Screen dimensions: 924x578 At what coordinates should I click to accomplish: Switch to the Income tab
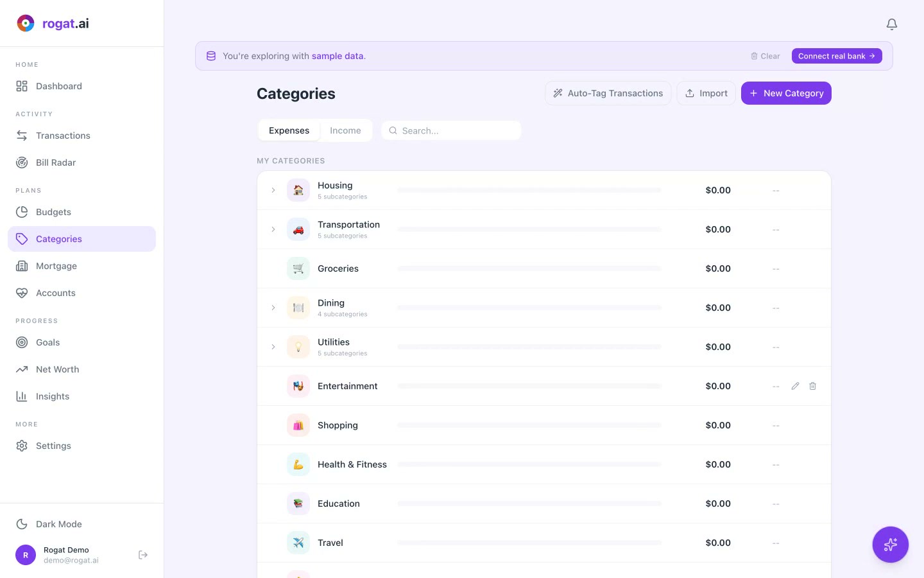345,130
